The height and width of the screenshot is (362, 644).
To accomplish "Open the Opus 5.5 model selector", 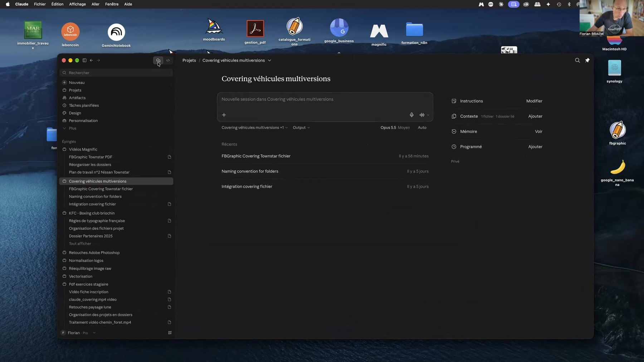I will pos(395,128).
